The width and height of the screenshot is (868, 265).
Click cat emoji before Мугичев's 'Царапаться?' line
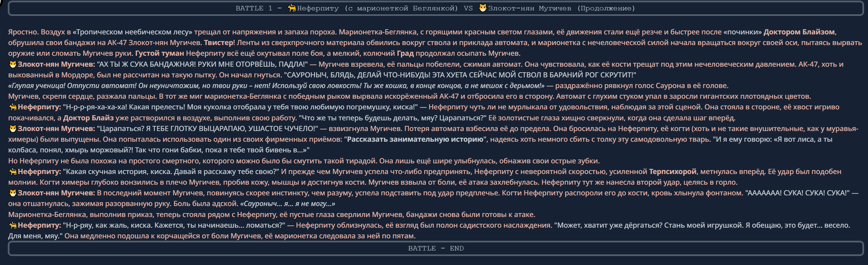(13, 129)
